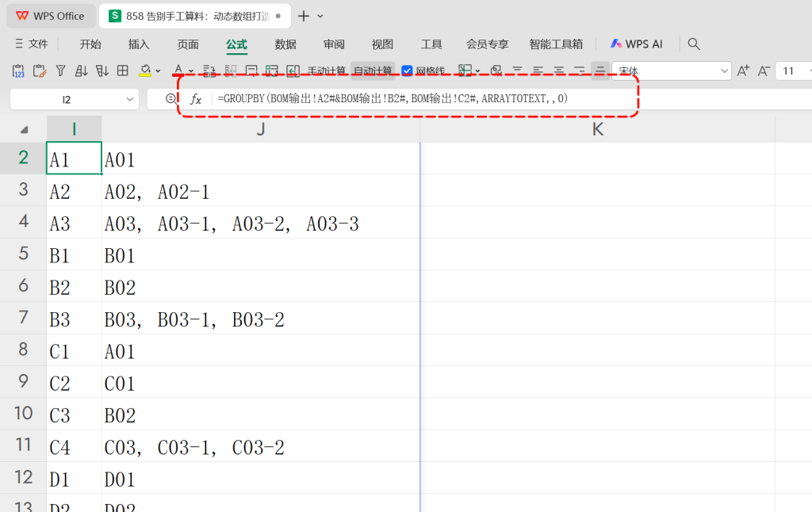Viewport: 812px width, 512px height.
Task: Click the select-all corner triangle
Action: (24, 129)
